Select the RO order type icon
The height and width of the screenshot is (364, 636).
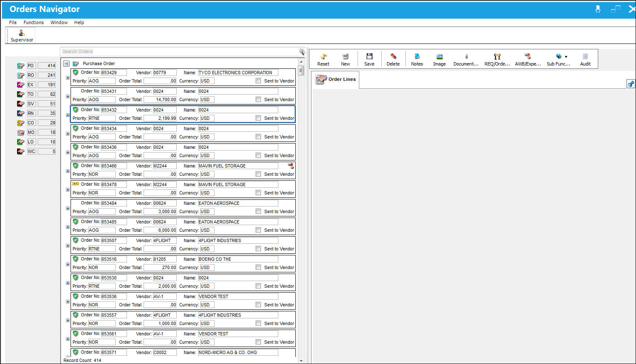(x=21, y=75)
